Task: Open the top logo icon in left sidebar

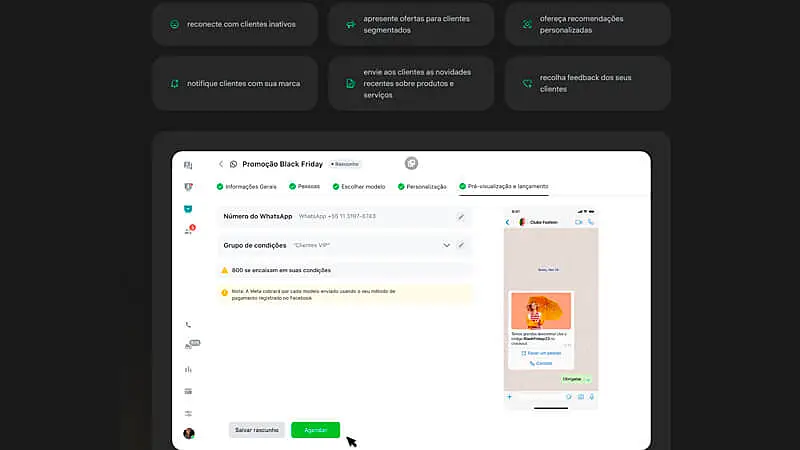Action: tap(188, 165)
